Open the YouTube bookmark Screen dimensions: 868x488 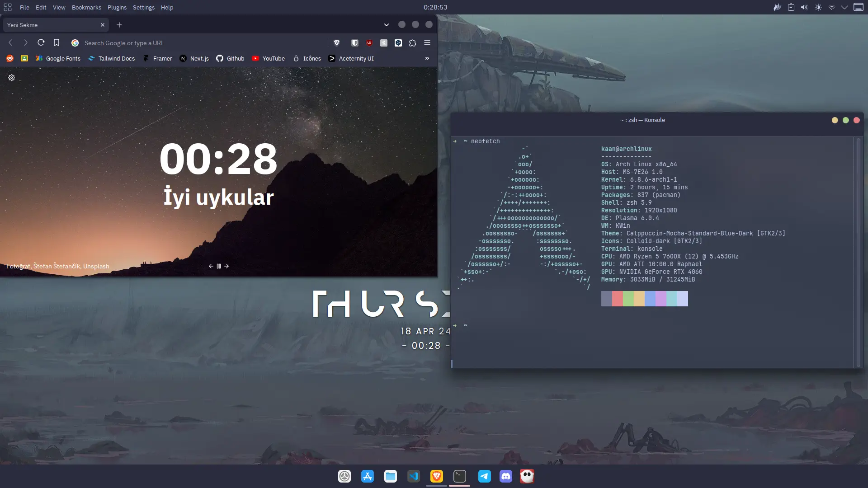pos(269,58)
